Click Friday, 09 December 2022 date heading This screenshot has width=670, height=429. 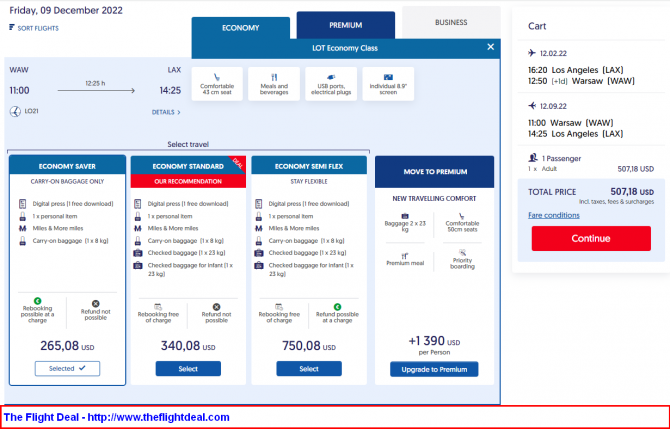66,11
